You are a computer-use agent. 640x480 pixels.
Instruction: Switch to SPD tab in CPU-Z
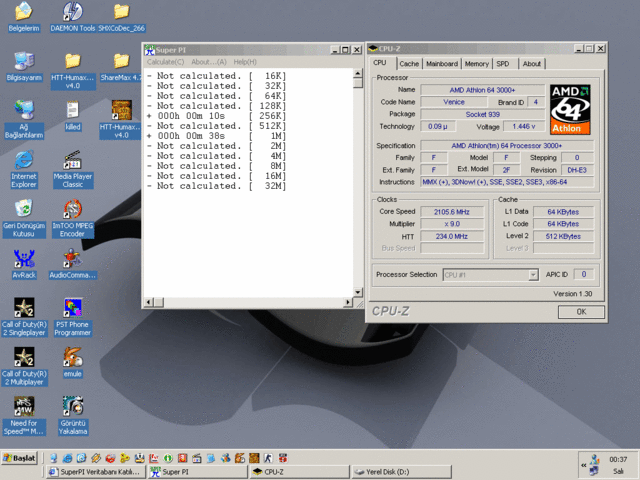(x=503, y=64)
